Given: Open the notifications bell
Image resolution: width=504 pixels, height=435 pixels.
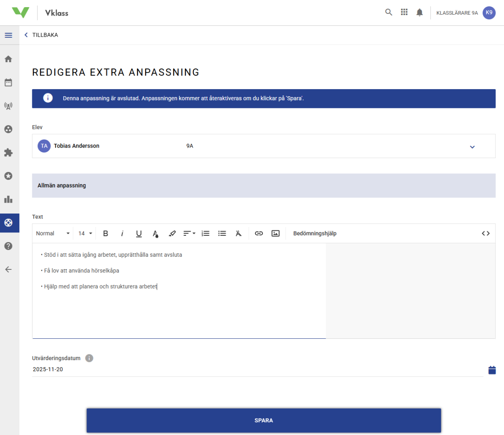Looking at the screenshot, I should coord(419,13).
